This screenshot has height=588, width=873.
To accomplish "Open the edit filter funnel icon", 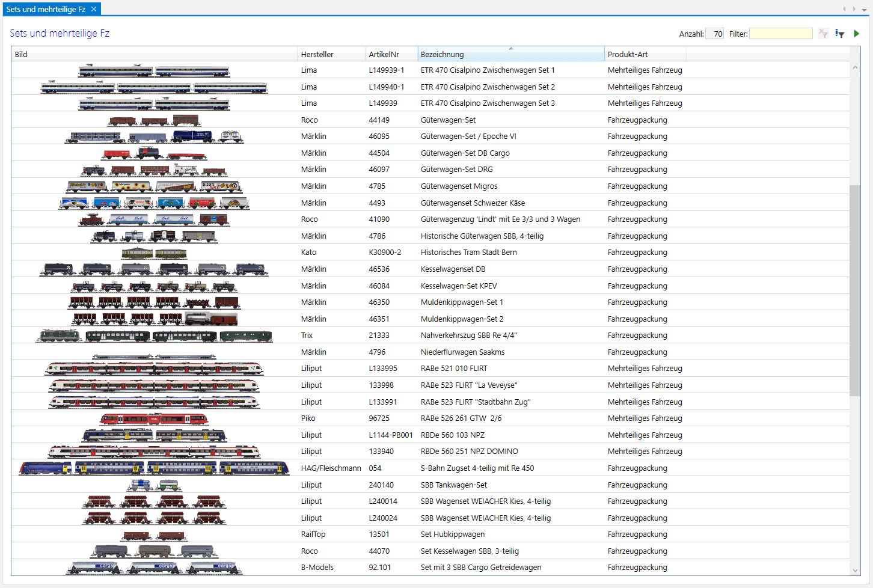I will coord(840,34).
